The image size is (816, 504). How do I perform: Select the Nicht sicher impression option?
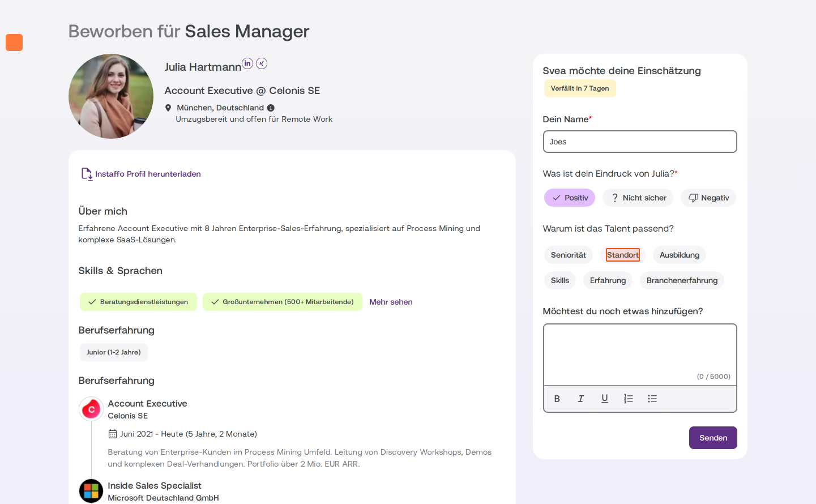tap(638, 198)
